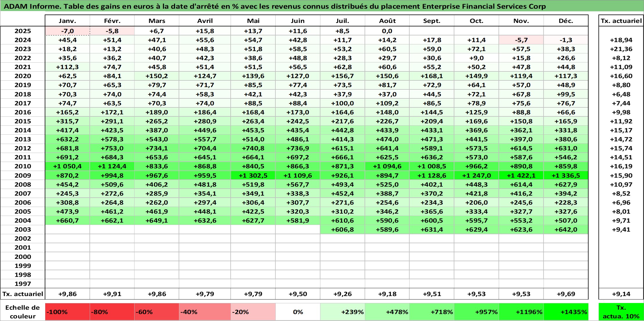Select the +9,0 cell in Oct. 2022
The width and height of the screenshot is (644, 321).
click(476, 58)
